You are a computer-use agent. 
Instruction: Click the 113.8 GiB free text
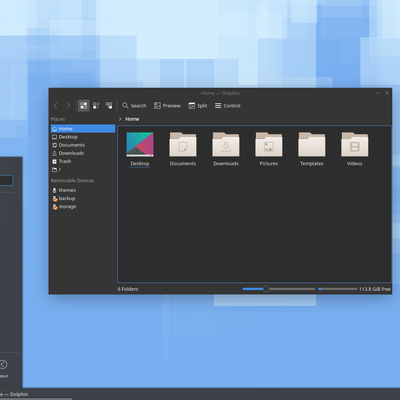click(x=375, y=289)
